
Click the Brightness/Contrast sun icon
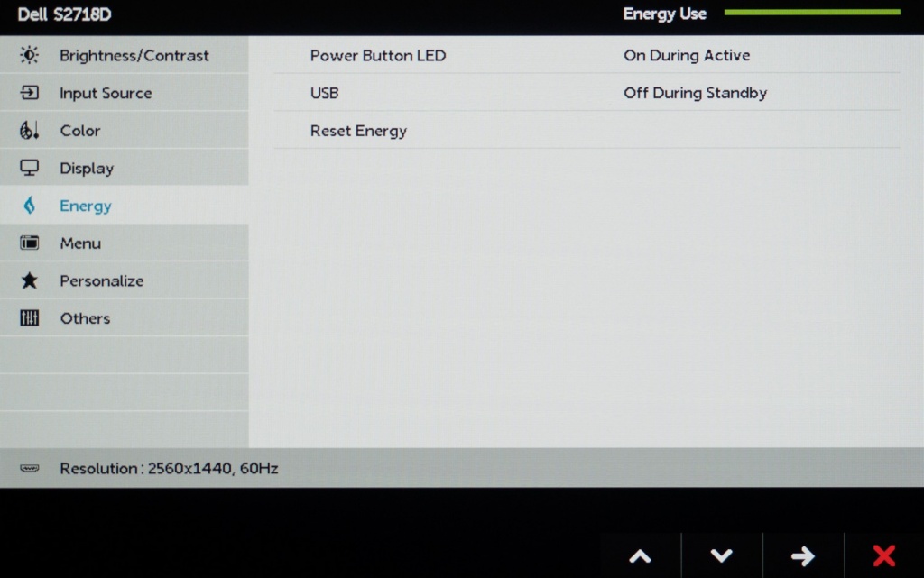[x=30, y=56]
